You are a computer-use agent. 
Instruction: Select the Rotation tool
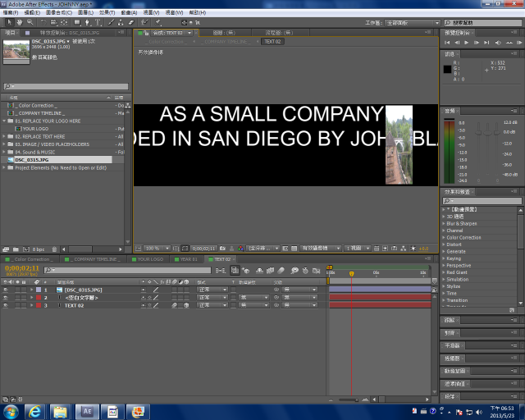coord(43,22)
